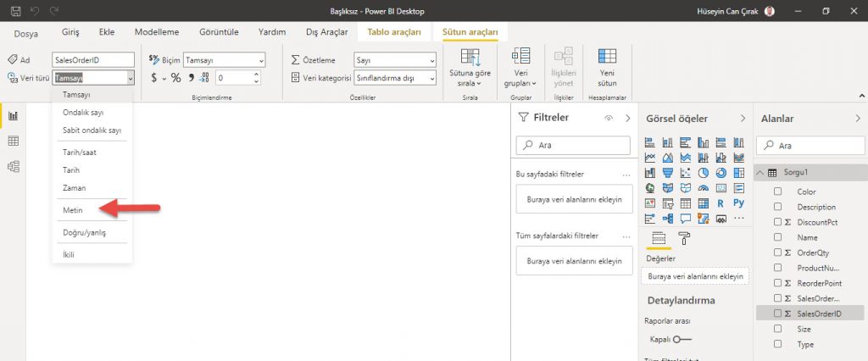Viewport: 868px width, 361px height.
Task: Select the matrix visual
Action: pos(703,203)
